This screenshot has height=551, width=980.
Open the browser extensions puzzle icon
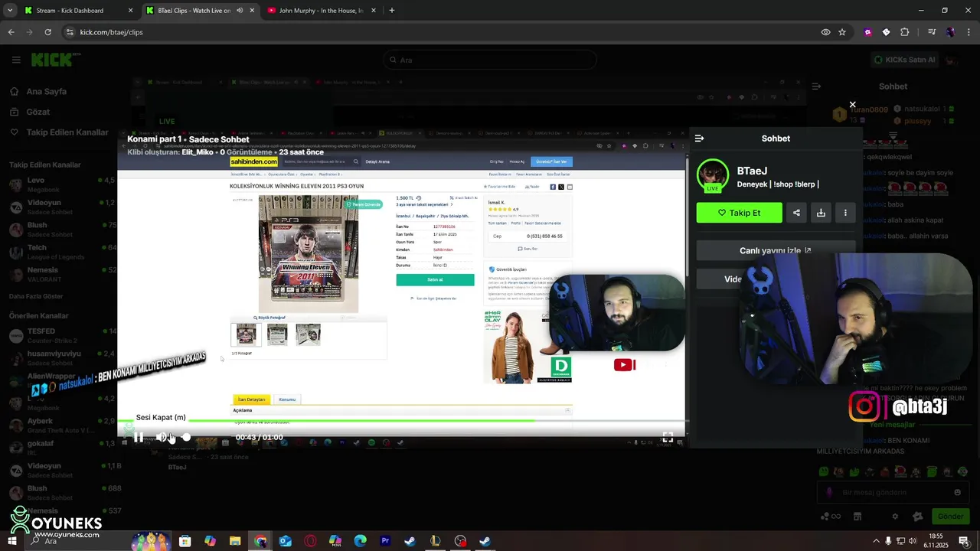pyautogui.click(x=904, y=32)
